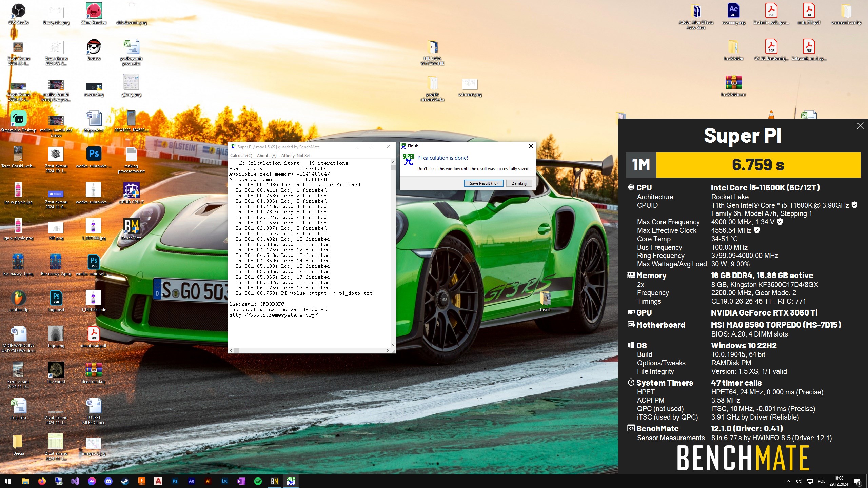Open the Windows Start menu
Image resolution: width=868 pixels, height=488 pixels.
(8, 481)
